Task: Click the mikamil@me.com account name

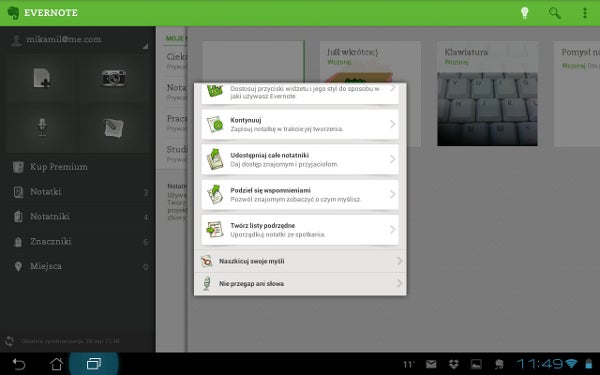Action: (64, 39)
